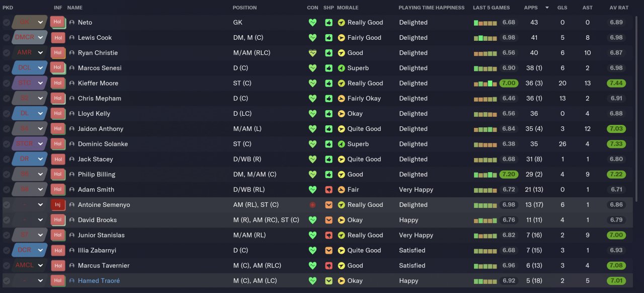The width and height of the screenshot is (644, 293).
Task: Open the DCR position dropdown for Illia Zabarnyi
Action: [40, 250]
